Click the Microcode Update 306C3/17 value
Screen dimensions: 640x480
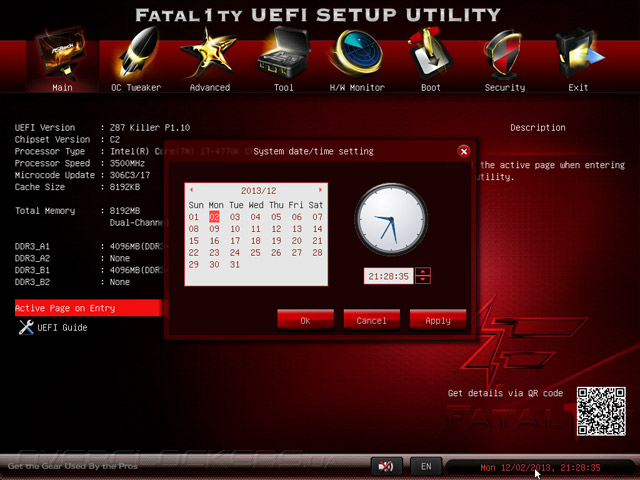click(130, 175)
